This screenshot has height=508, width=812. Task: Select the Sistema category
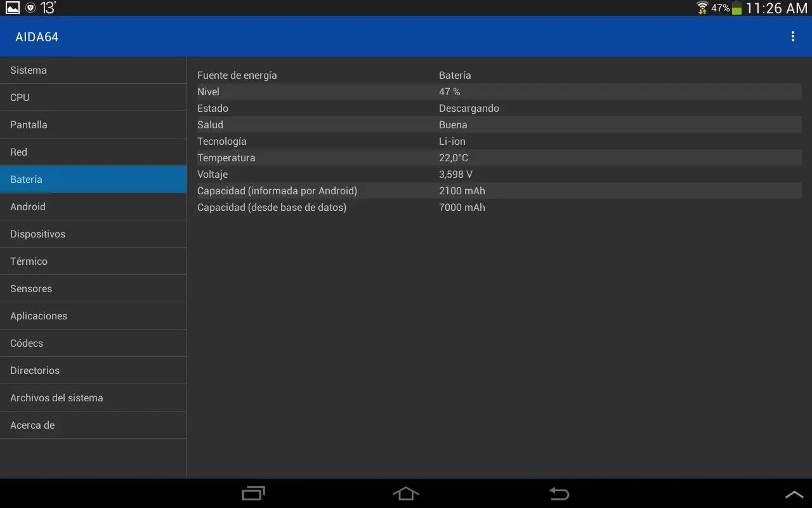pos(93,70)
